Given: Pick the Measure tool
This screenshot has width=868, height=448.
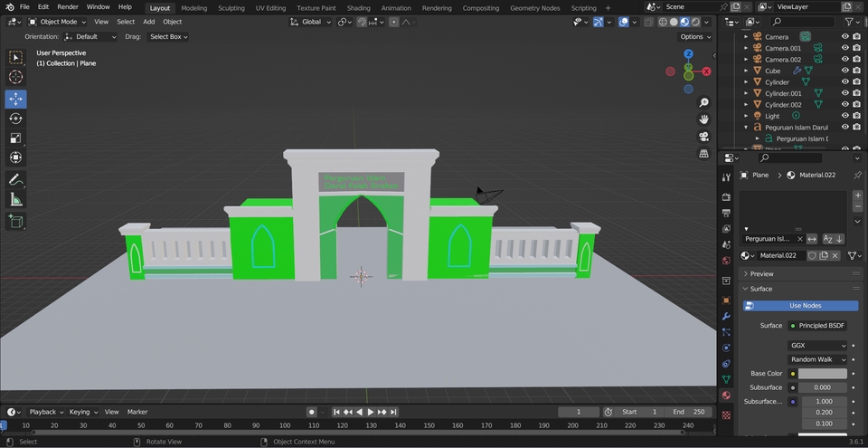Looking at the screenshot, I should coord(15,199).
